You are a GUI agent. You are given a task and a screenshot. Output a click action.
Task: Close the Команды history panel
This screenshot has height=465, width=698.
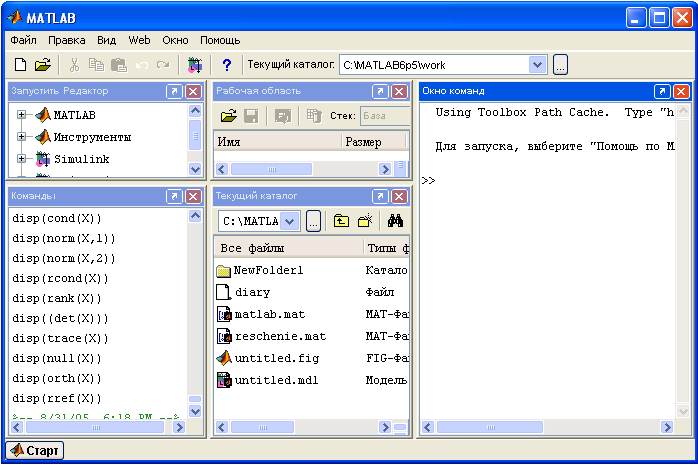(193, 197)
